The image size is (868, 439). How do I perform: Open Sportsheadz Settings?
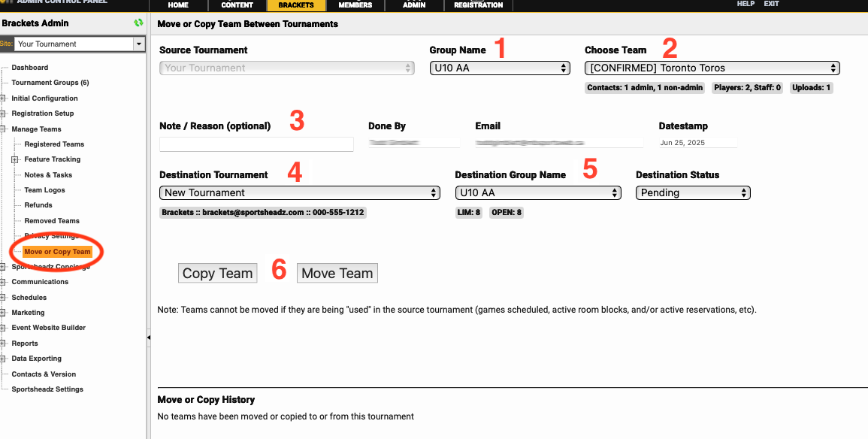pos(47,389)
